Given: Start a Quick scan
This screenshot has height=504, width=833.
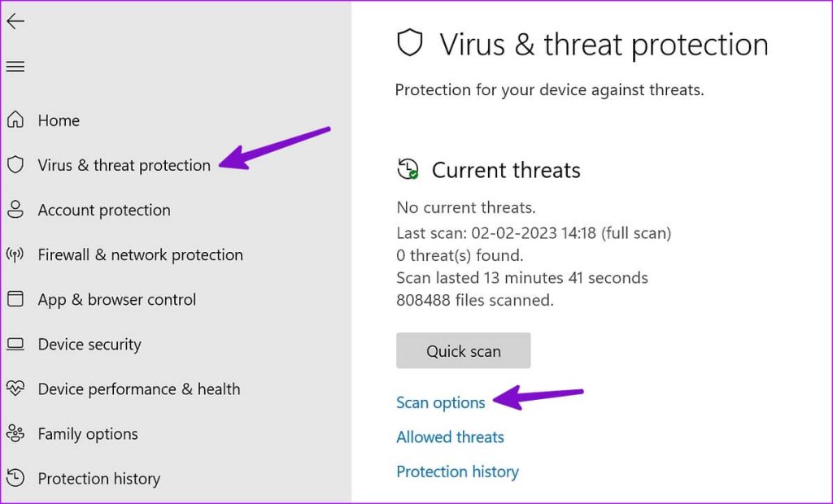Looking at the screenshot, I should [463, 350].
